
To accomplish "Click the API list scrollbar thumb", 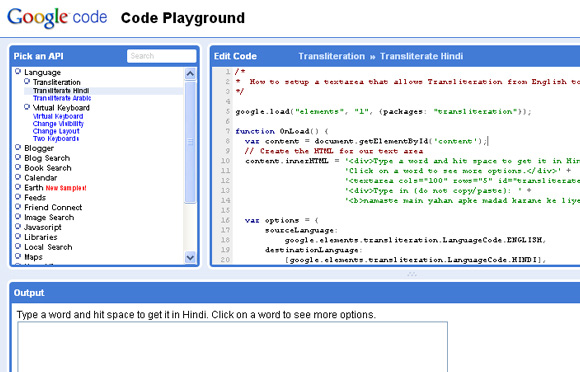I will tap(190, 142).
